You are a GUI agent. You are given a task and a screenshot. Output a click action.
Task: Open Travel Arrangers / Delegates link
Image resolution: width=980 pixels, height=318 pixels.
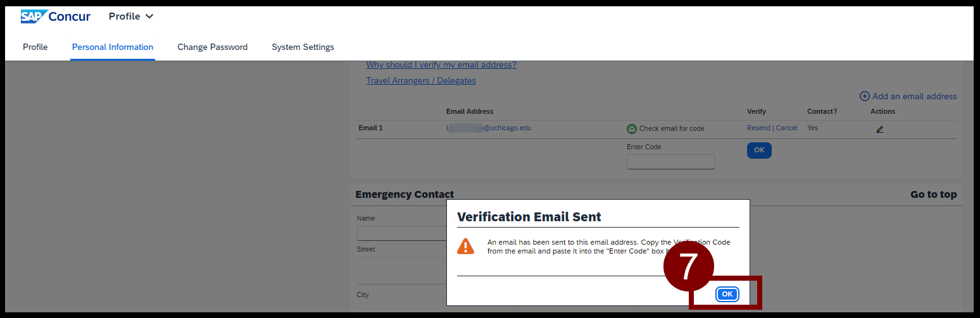[421, 80]
